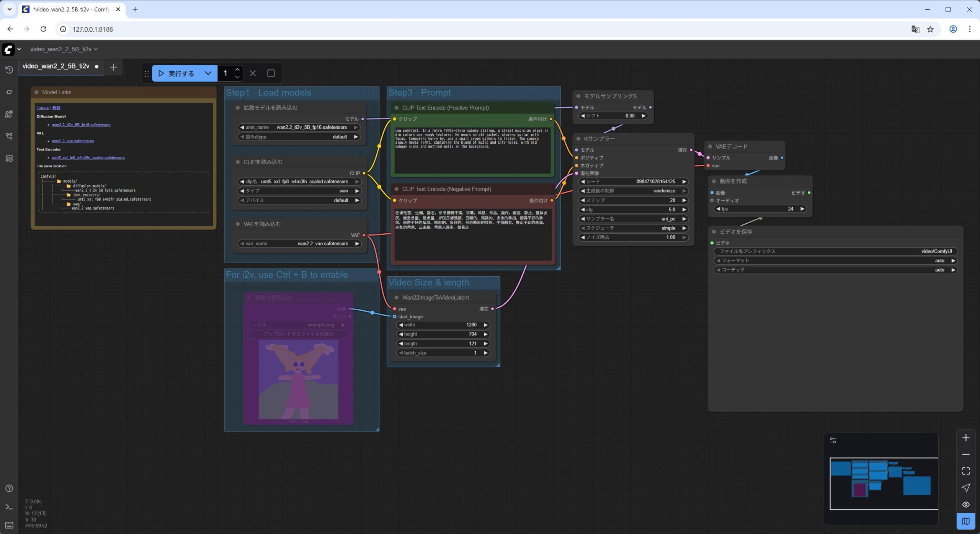The height and width of the screenshot is (534, 980).
Task: Increase the fps value arrow
Action: [x=802, y=209]
